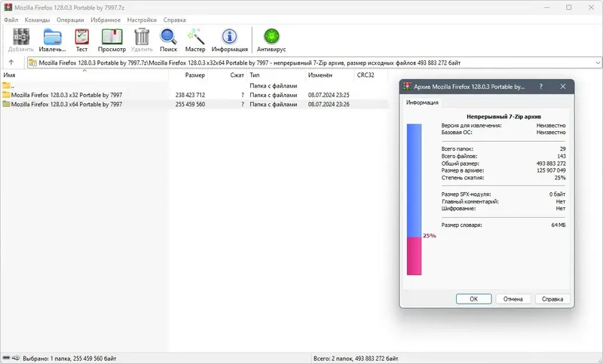Open the Настройки menu
603x364 pixels.
142,20
